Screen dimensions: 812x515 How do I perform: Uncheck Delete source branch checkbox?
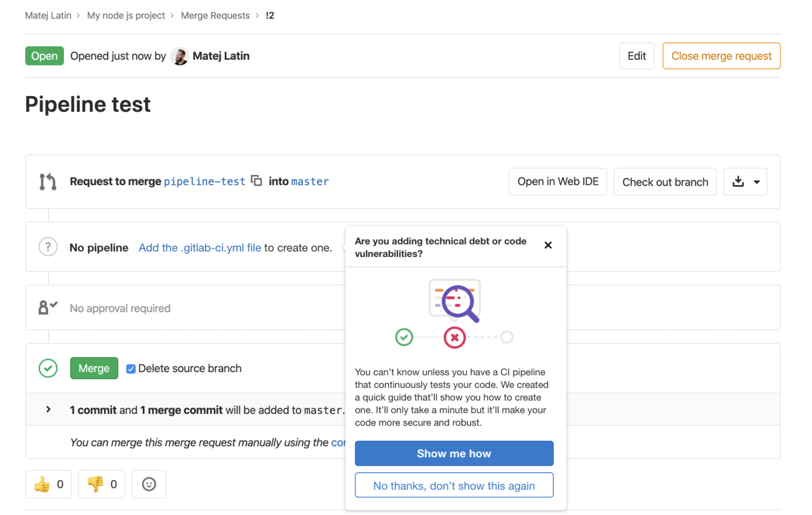131,369
